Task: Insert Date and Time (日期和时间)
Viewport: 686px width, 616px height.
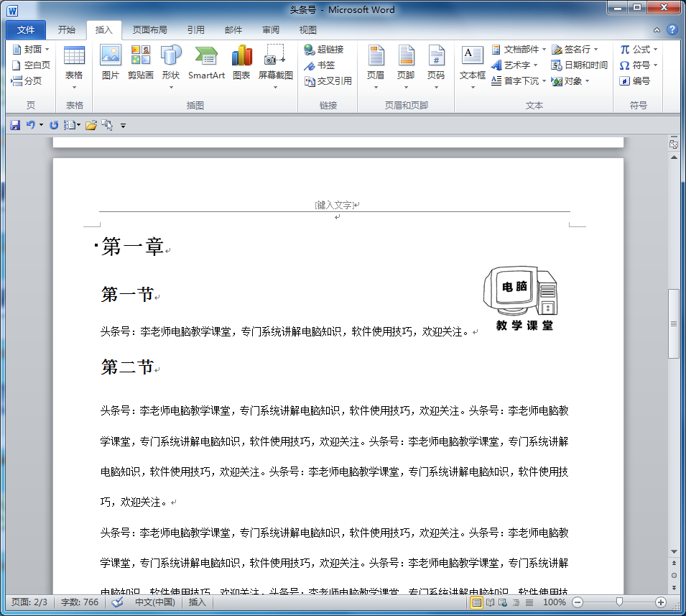Action: pyautogui.click(x=579, y=65)
